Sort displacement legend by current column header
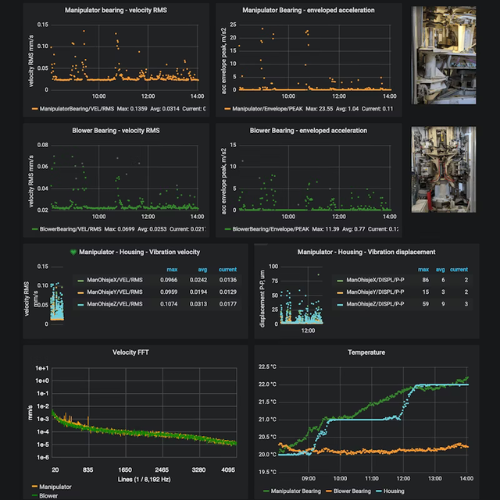 [x=459, y=269]
